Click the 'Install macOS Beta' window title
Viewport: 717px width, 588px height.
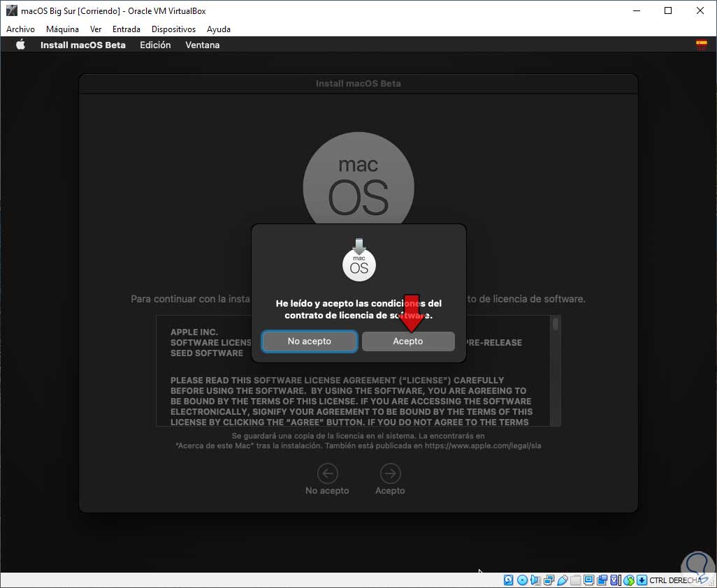[358, 84]
